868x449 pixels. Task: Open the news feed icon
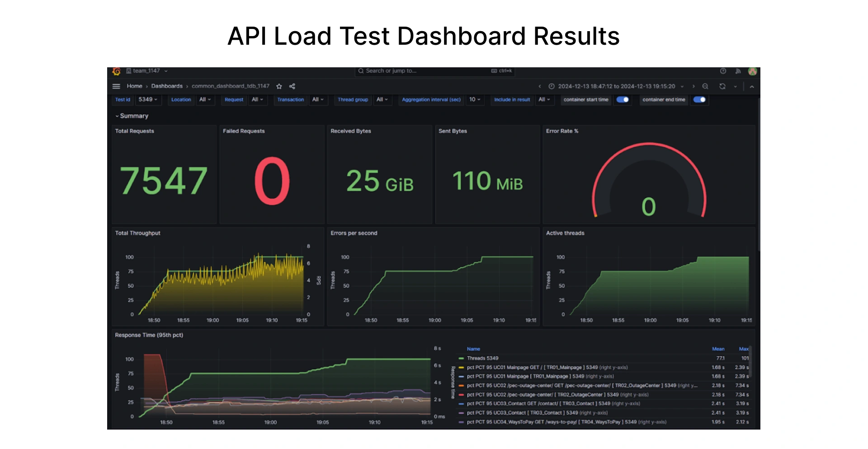(738, 71)
